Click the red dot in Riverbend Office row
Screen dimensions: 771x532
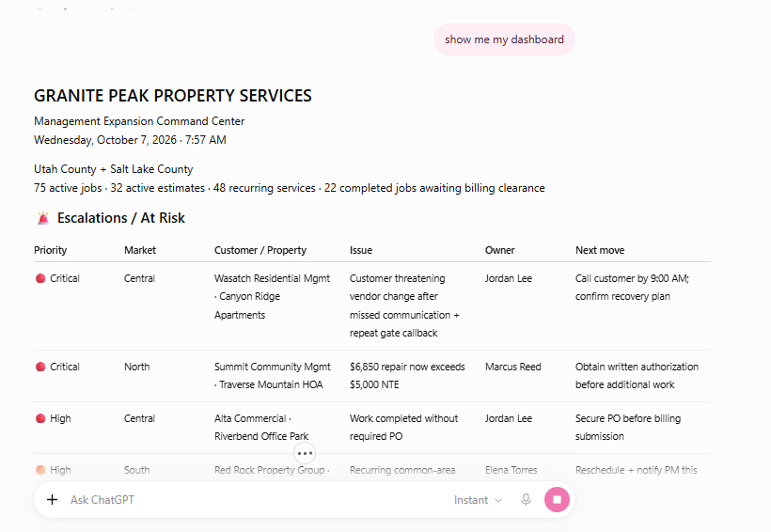coord(40,418)
